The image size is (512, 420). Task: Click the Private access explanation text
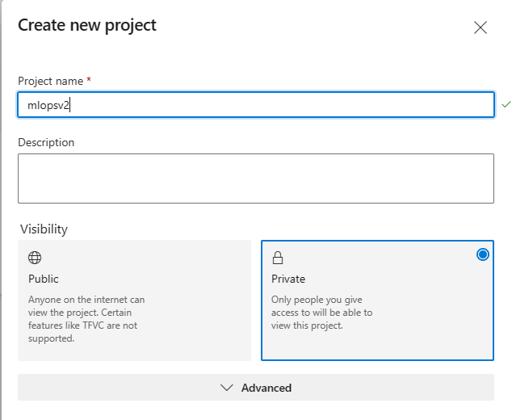click(321, 313)
